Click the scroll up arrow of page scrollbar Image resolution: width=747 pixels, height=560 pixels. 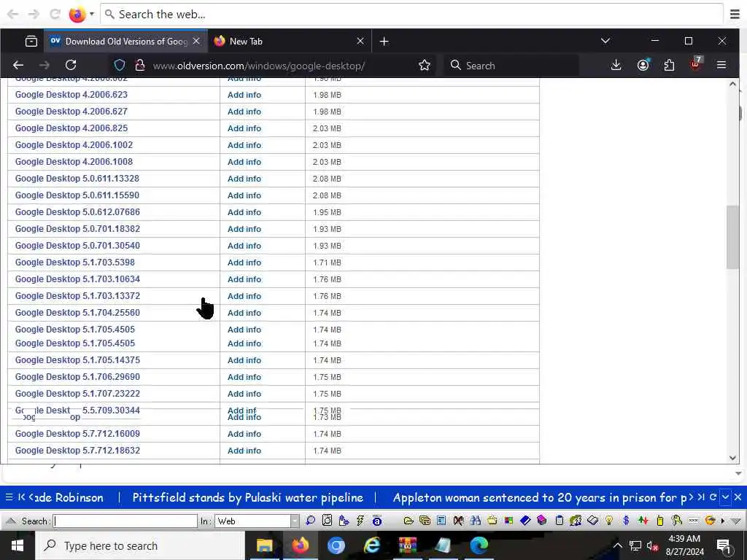coord(732,85)
